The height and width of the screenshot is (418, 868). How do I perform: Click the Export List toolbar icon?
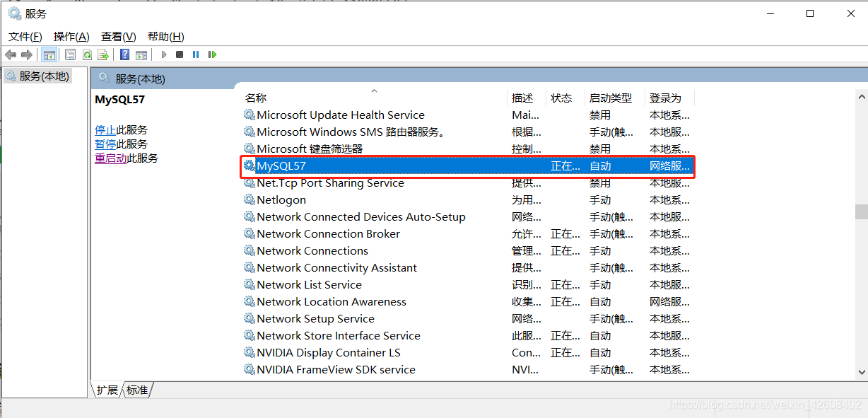pos(103,54)
